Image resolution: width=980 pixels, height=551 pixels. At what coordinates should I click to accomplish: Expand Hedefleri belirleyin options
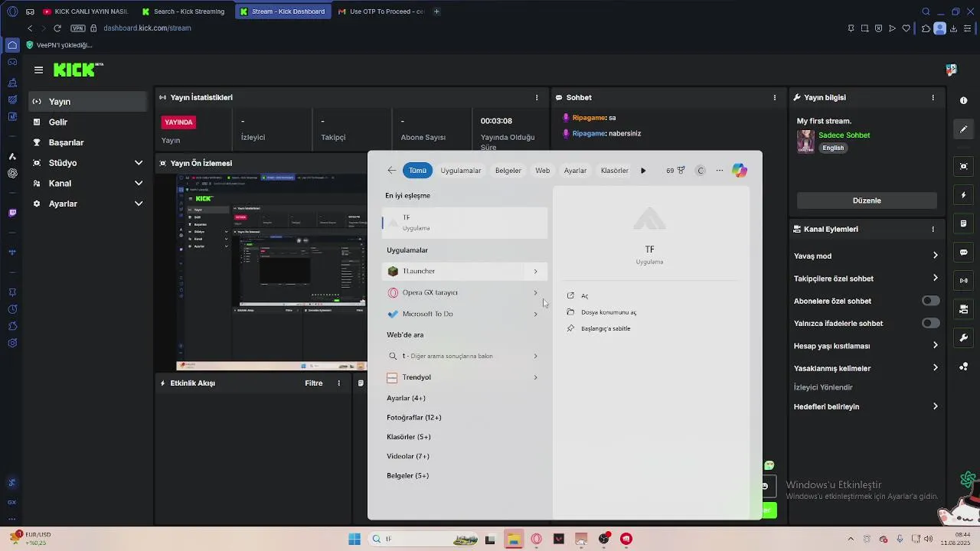tap(935, 406)
